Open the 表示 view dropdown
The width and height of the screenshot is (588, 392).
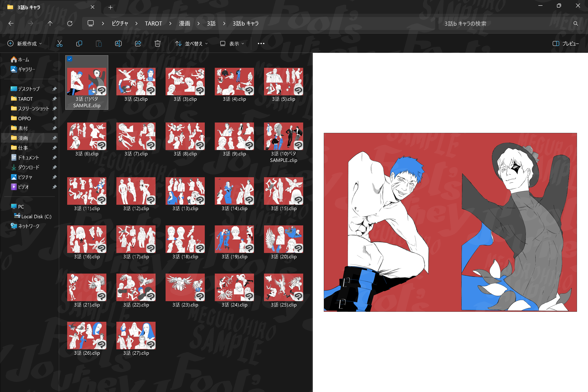click(232, 43)
